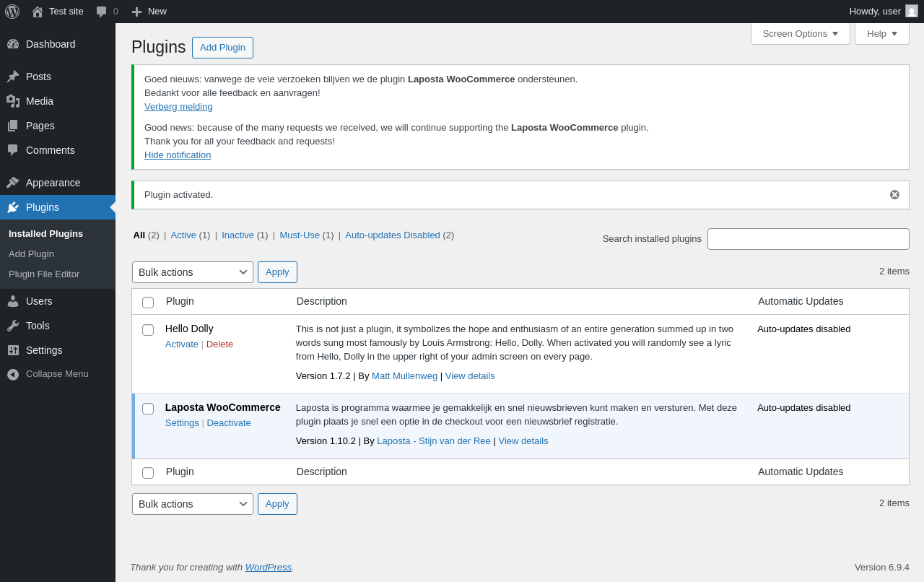Dismiss the Plugin activated notice
The image size is (924, 582).
tap(894, 195)
